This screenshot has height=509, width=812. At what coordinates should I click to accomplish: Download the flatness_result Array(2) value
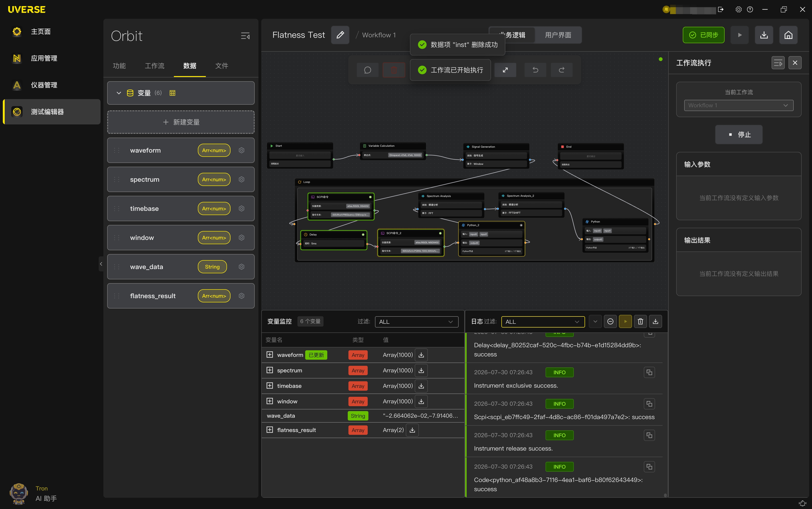pyautogui.click(x=412, y=430)
